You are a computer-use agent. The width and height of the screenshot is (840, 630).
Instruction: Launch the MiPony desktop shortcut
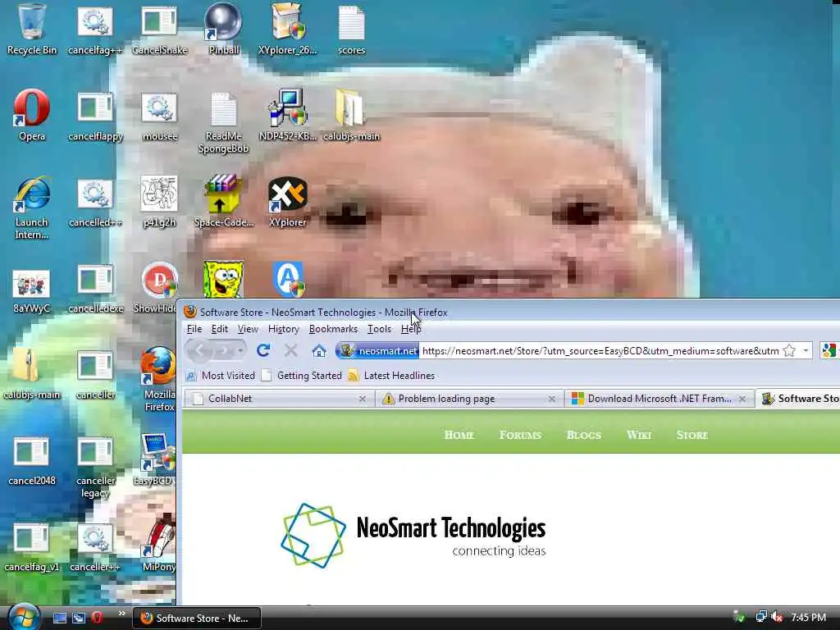click(x=159, y=538)
